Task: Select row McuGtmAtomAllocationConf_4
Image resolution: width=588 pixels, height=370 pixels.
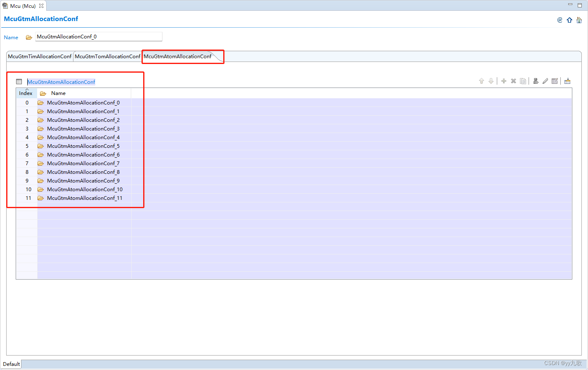Action: click(294, 137)
